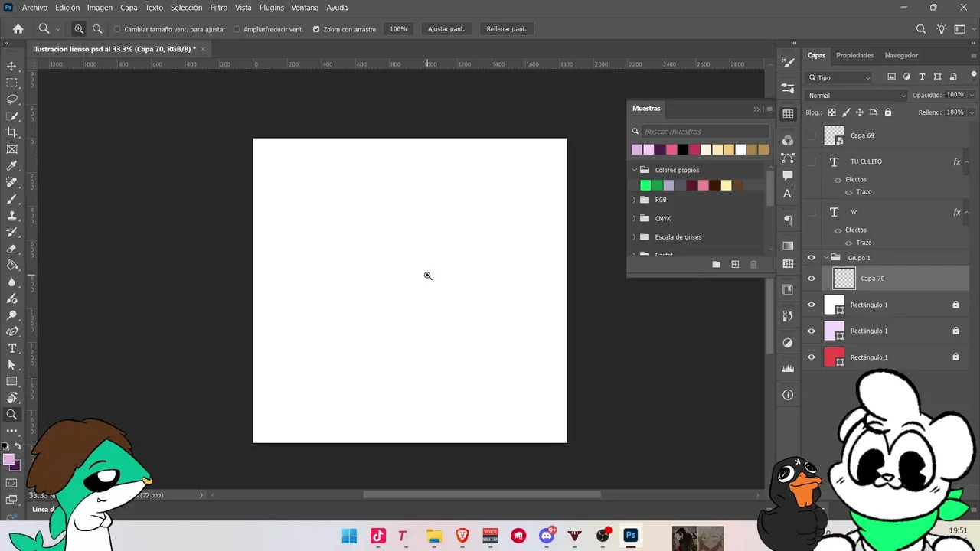
Task: Show the Yo text layer
Action: (812, 212)
